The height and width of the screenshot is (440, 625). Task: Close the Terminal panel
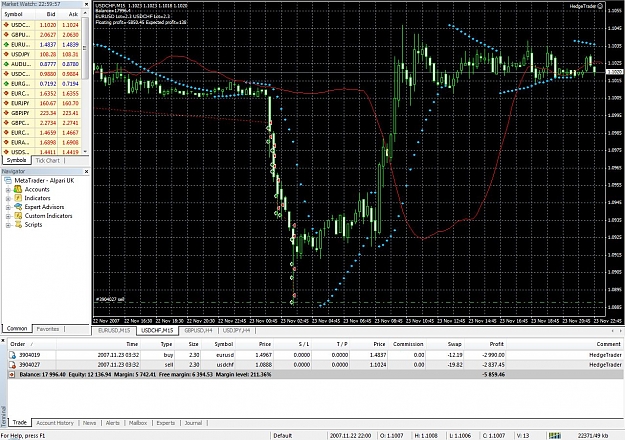(3, 341)
